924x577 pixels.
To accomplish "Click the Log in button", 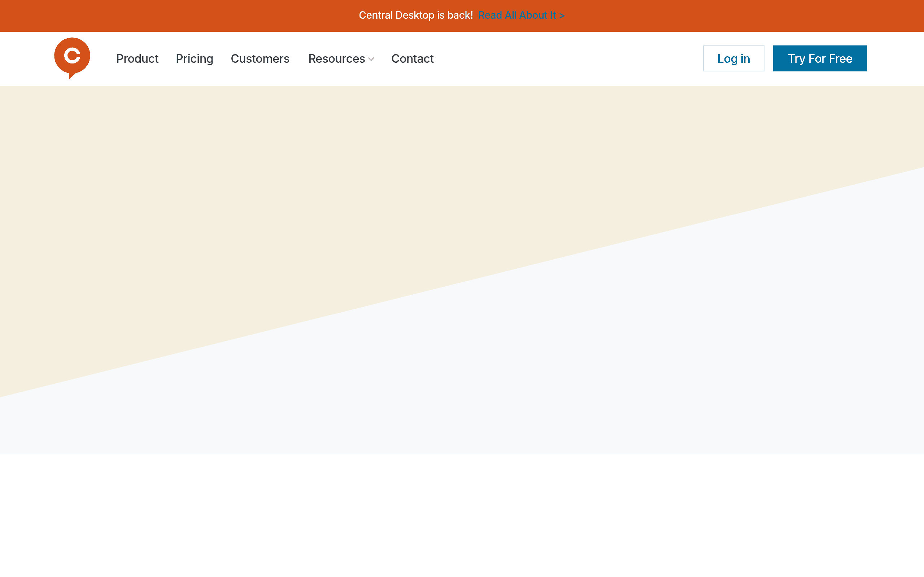I will click(733, 58).
